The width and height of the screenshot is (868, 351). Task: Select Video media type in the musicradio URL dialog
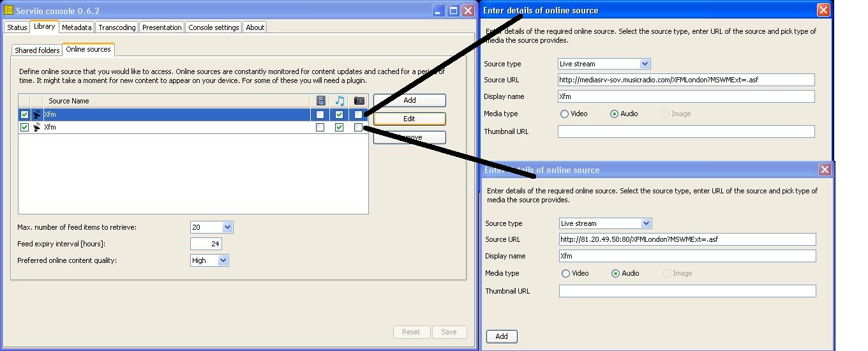[x=564, y=114]
